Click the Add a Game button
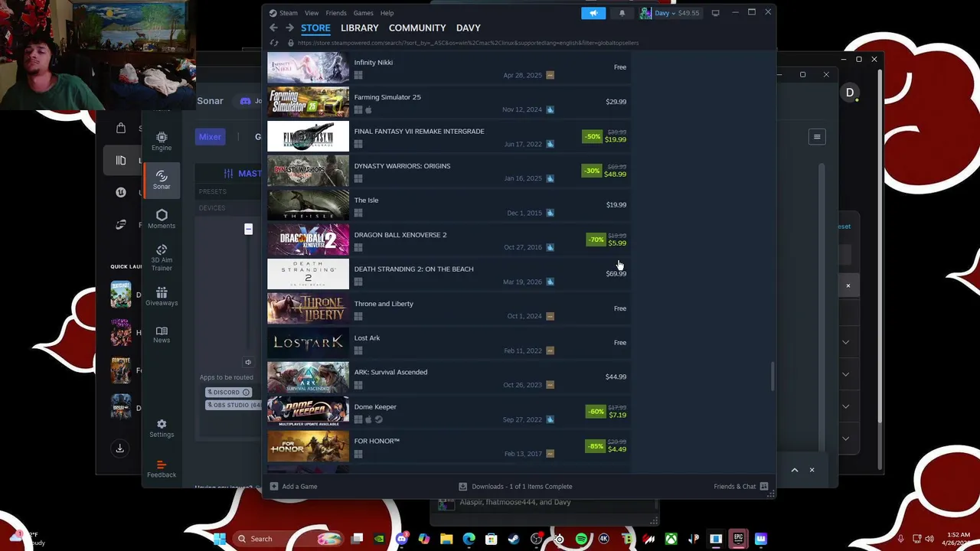Image resolution: width=980 pixels, height=551 pixels. 293,487
